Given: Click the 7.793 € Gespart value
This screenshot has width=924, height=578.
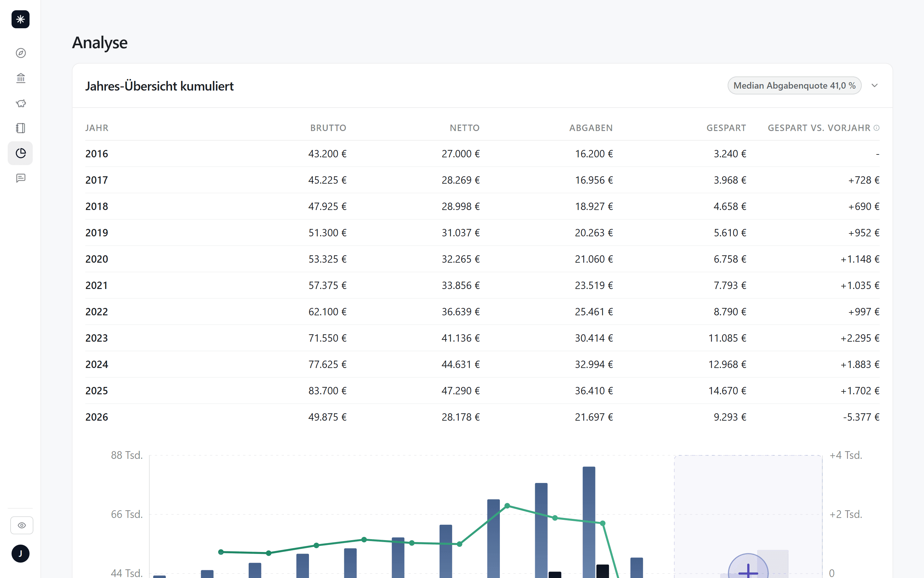Looking at the screenshot, I should 730,286.
